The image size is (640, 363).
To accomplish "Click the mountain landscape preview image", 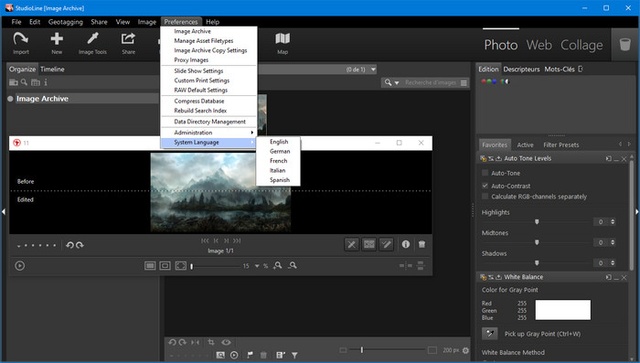I will coord(220,192).
